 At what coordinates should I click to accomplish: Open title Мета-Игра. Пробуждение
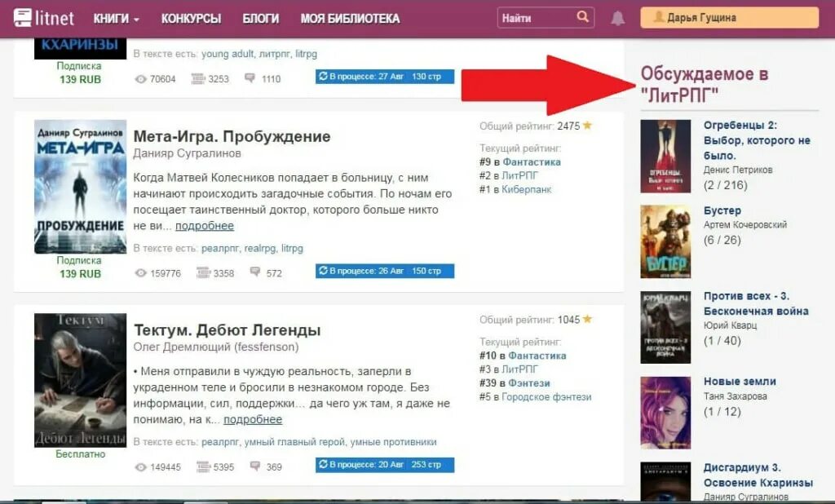point(232,136)
